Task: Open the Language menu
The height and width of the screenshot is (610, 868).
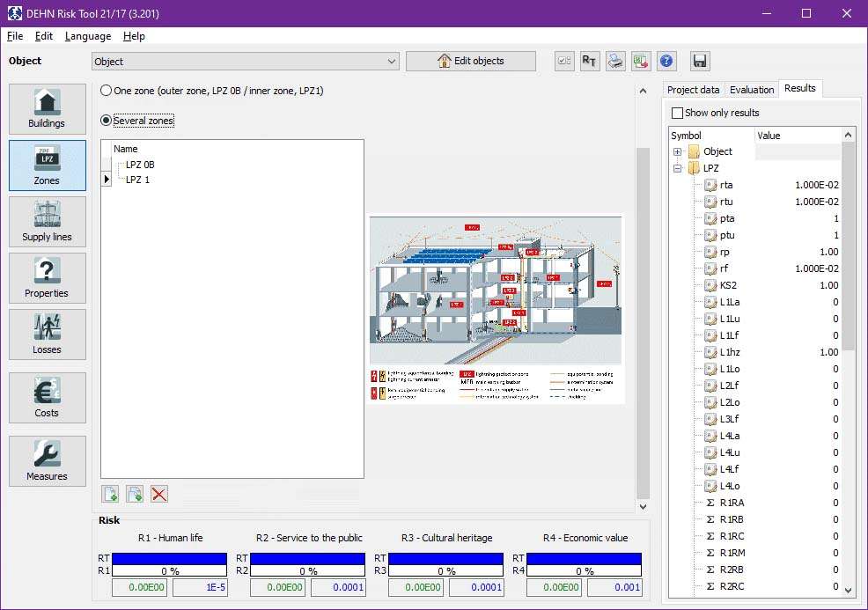Action: point(88,36)
